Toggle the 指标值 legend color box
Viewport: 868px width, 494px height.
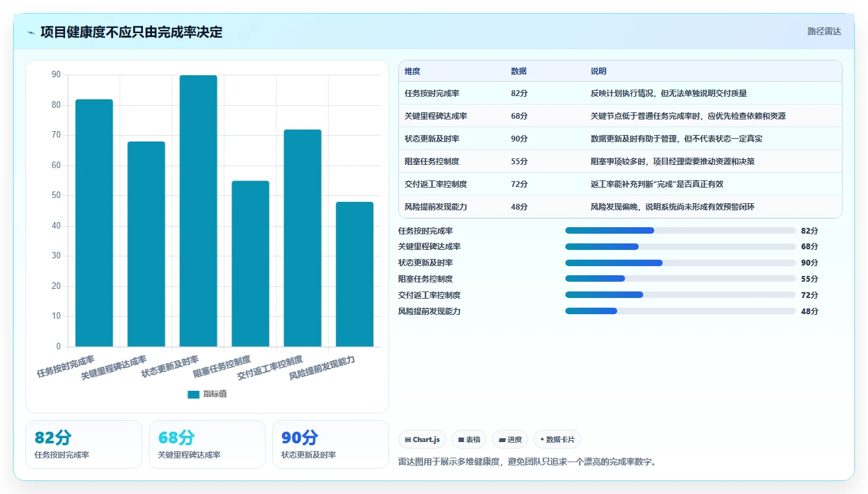(x=193, y=394)
